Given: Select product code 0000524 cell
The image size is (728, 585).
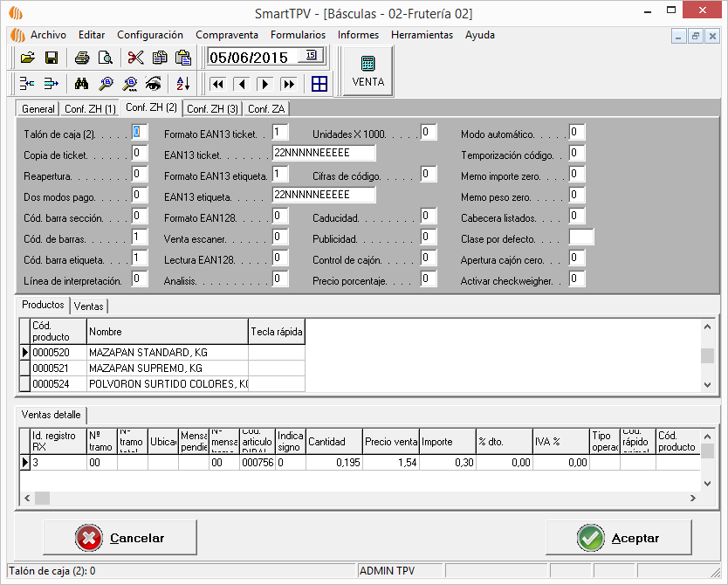Looking at the screenshot, I should pyautogui.click(x=58, y=384).
